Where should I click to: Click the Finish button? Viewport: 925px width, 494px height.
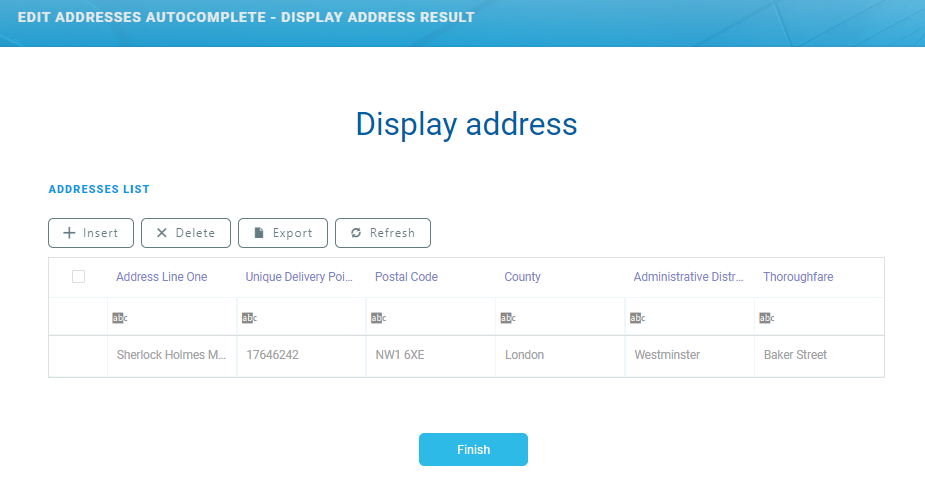473,450
